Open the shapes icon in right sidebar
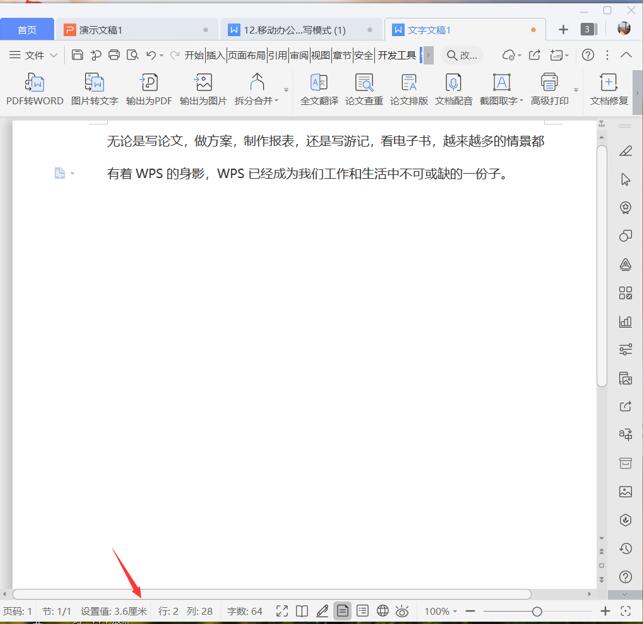Screen dimensions: 643x624 pos(625,236)
